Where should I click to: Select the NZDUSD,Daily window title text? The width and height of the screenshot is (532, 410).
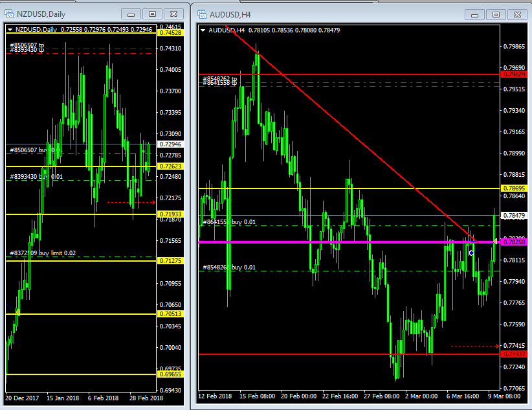click(41, 14)
